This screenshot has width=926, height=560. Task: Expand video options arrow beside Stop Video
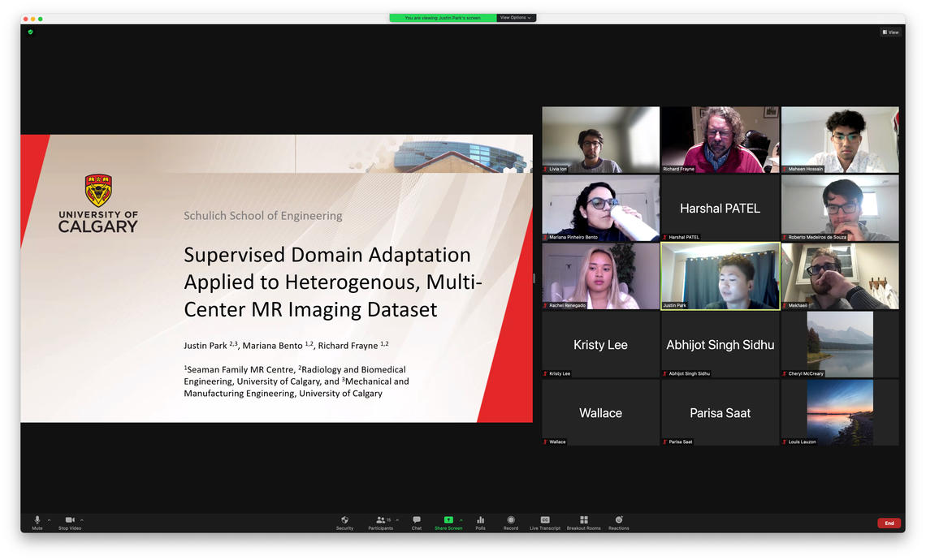82,520
